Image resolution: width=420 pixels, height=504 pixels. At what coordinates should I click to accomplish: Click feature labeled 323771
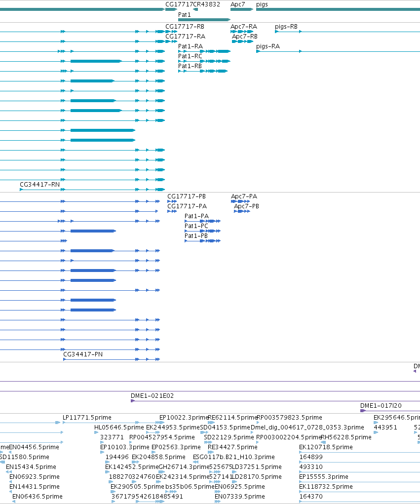coord(112,437)
